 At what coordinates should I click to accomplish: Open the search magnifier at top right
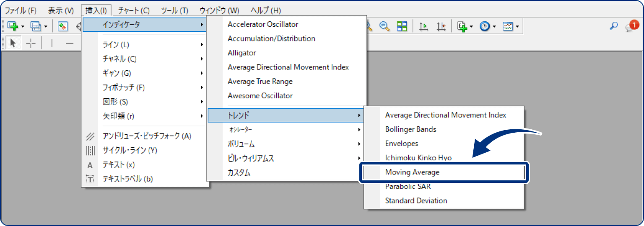(x=613, y=26)
